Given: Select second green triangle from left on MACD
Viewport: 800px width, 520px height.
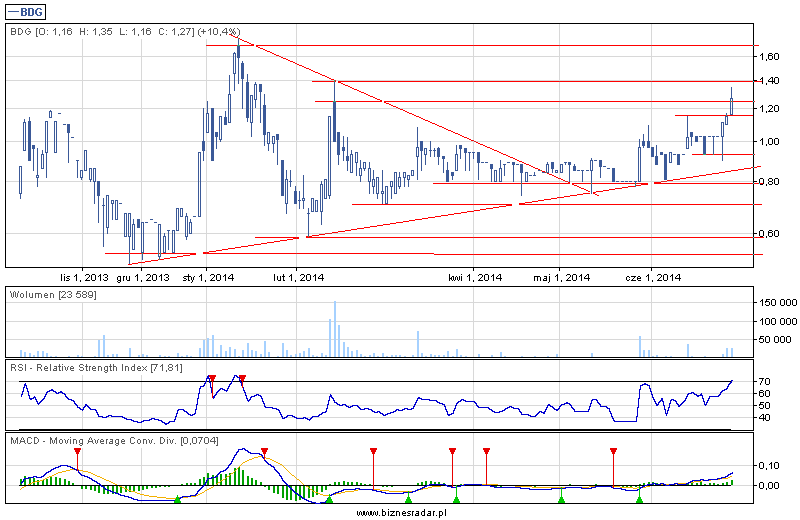Looking at the screenshot, I should 328,498.
